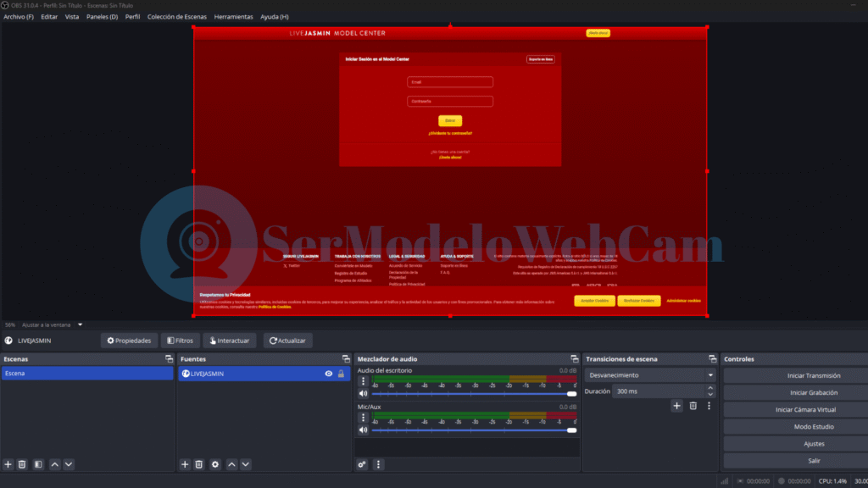Viewport: 868px width, 488px height.
Task: Undock the Escenas panel
Action: tap(169, 359)
